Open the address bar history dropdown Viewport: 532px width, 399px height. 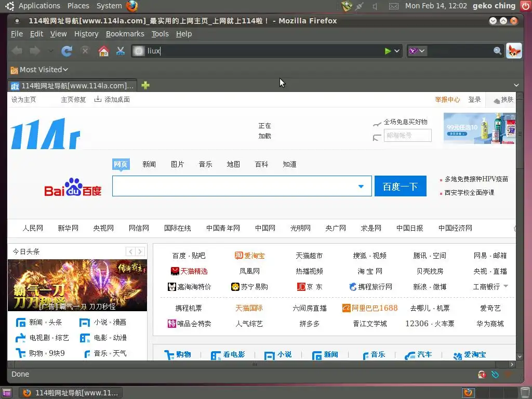397,51
